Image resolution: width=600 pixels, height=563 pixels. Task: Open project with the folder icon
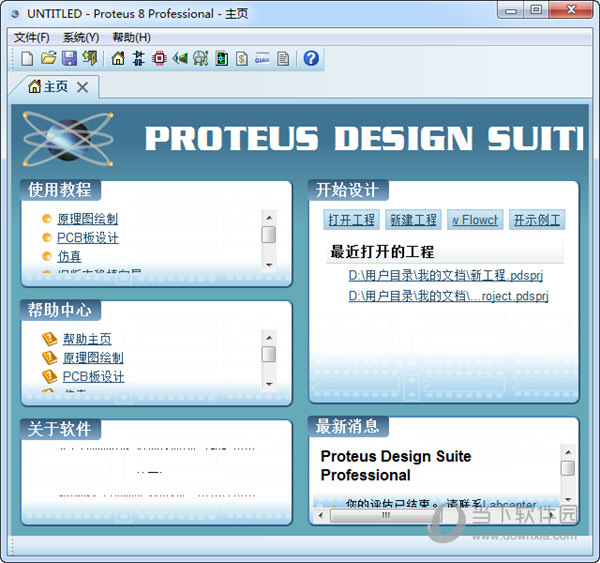[x=49, y=58]
